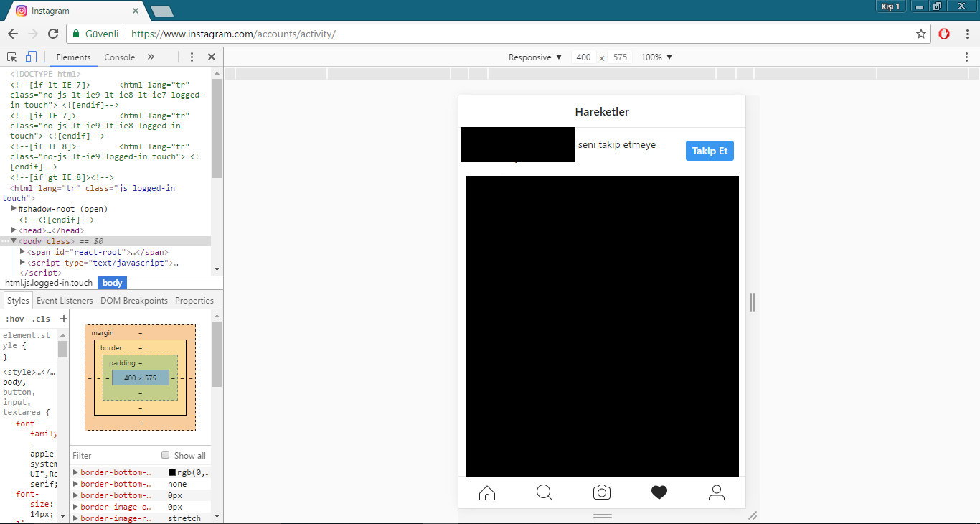
Task: Expand the head element node
Action: 14,230
